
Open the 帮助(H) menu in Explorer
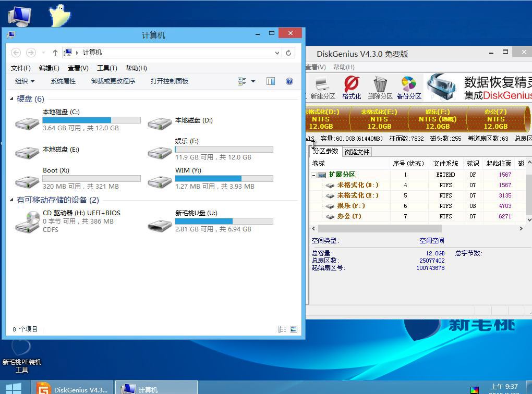137,68
